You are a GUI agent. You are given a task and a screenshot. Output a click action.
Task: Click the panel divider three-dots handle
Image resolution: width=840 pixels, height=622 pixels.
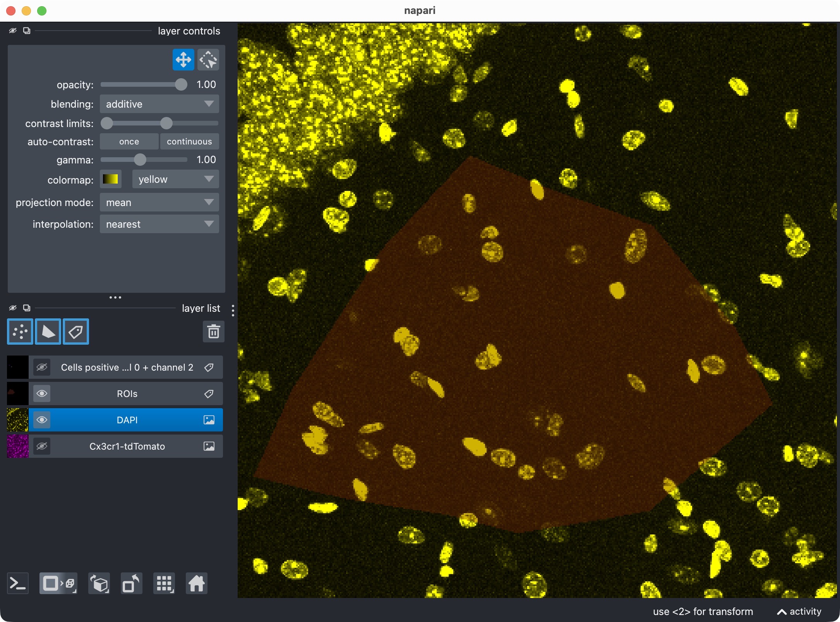[x=115, y=297]
